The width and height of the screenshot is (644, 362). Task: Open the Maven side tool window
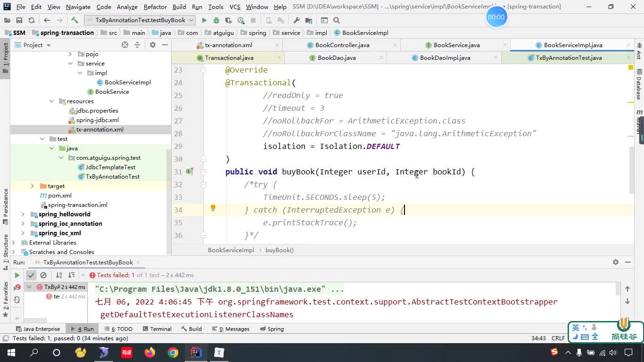639,122
